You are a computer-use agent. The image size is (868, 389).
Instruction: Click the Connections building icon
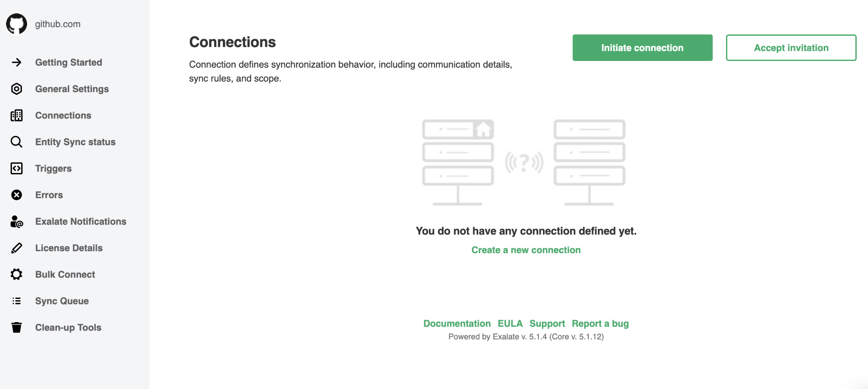[x=17, y=116]
